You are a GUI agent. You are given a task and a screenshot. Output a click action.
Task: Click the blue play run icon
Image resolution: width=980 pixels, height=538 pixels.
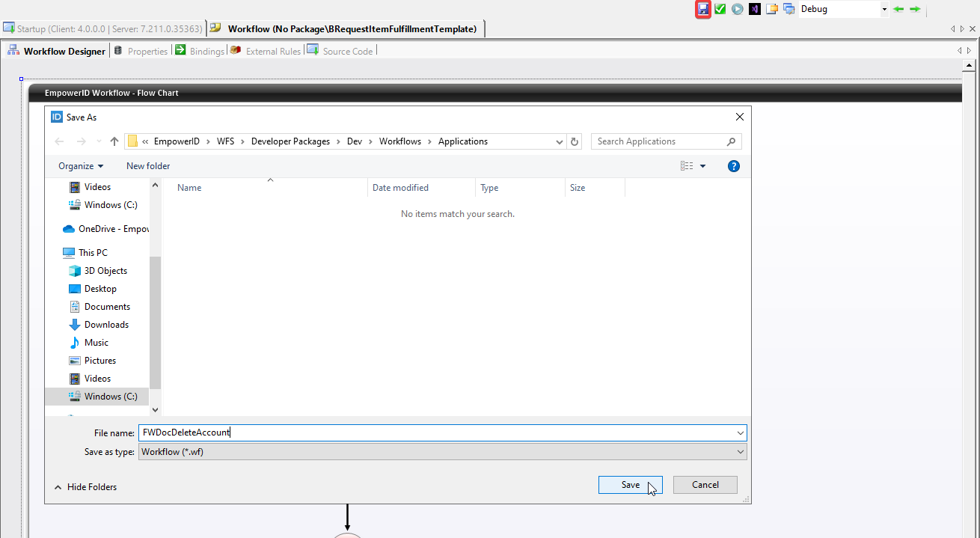tap(737, 9)
